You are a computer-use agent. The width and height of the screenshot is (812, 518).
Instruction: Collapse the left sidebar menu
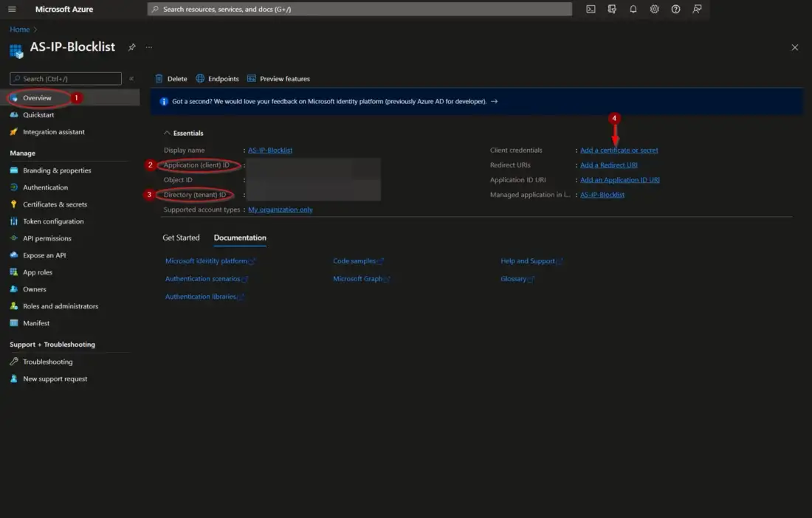coord(131,78)
